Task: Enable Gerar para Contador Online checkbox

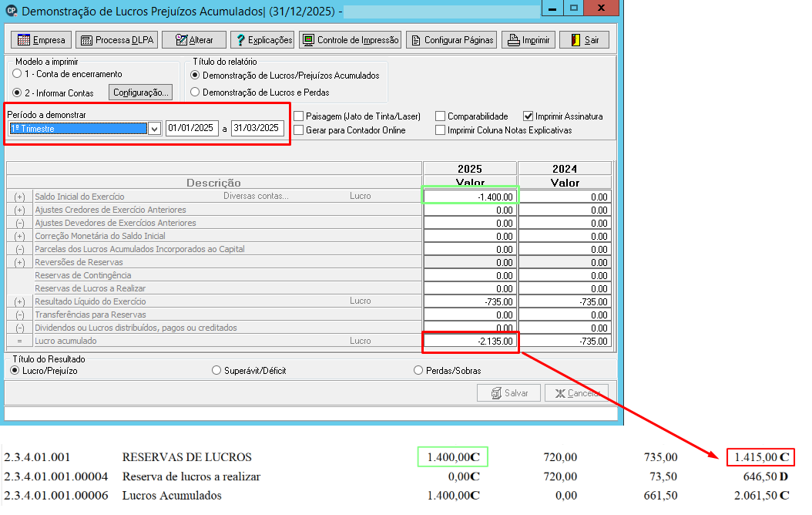Action: click(x=299, y=130)
